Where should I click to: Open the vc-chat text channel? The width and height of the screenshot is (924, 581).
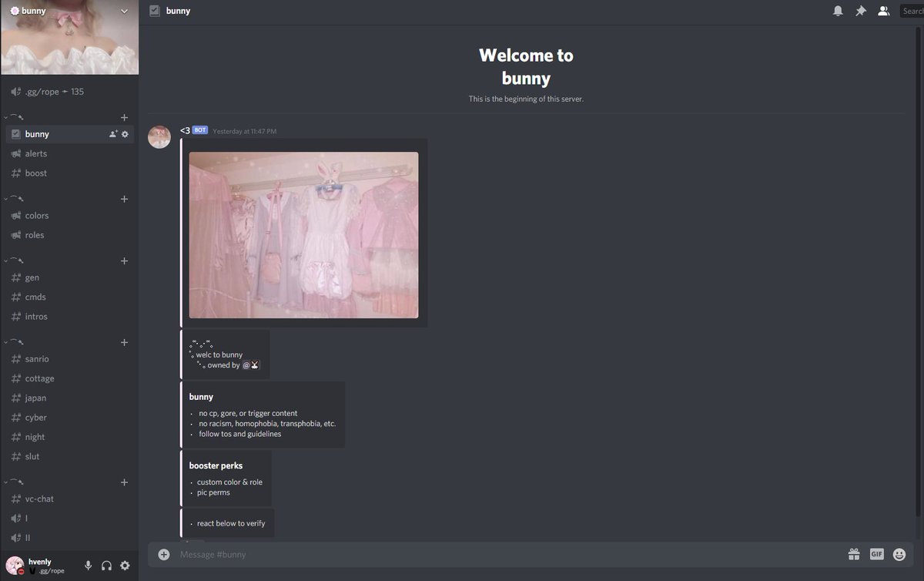[x=69, y=499]
